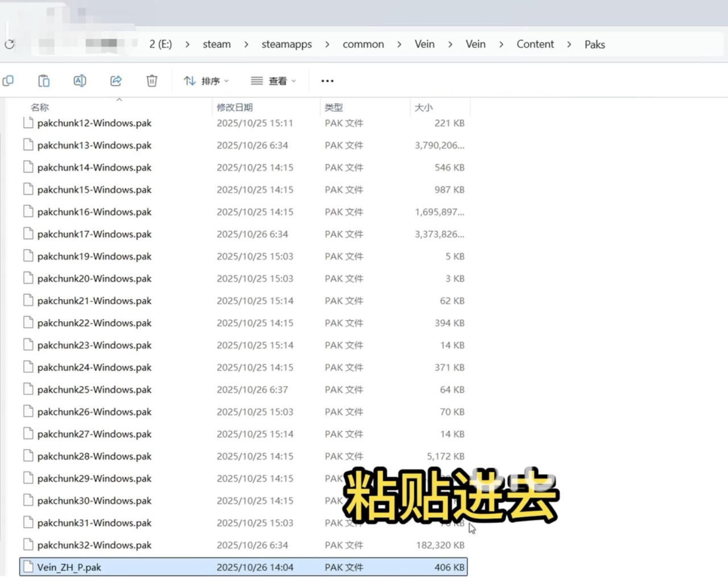Sort by the 修改日期 column header
The width and height of the screenshot is (728, 578).
point(234,108)
